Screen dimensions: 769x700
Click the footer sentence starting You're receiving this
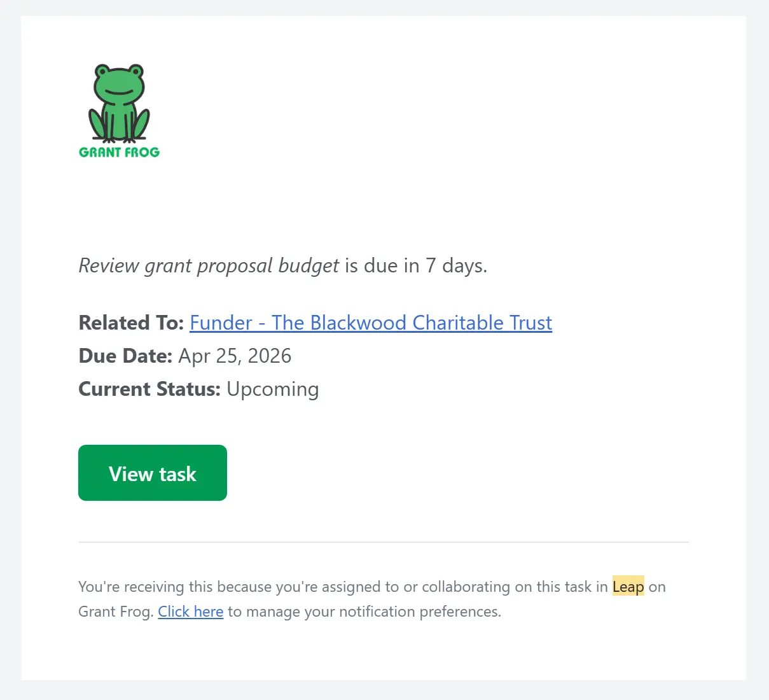(372, 599)
